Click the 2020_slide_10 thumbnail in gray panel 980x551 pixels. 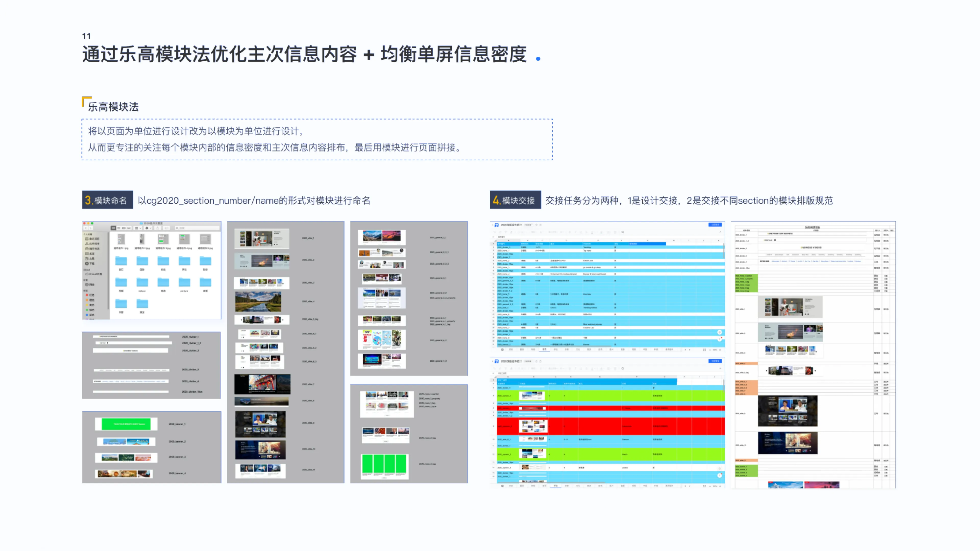pyautogui.click(x=260, y=450)
